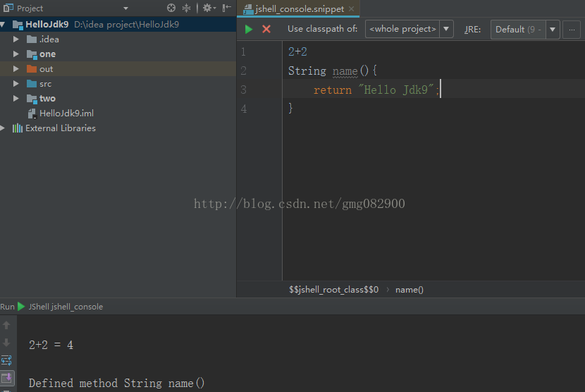Expand the out folder

(16, 68)
